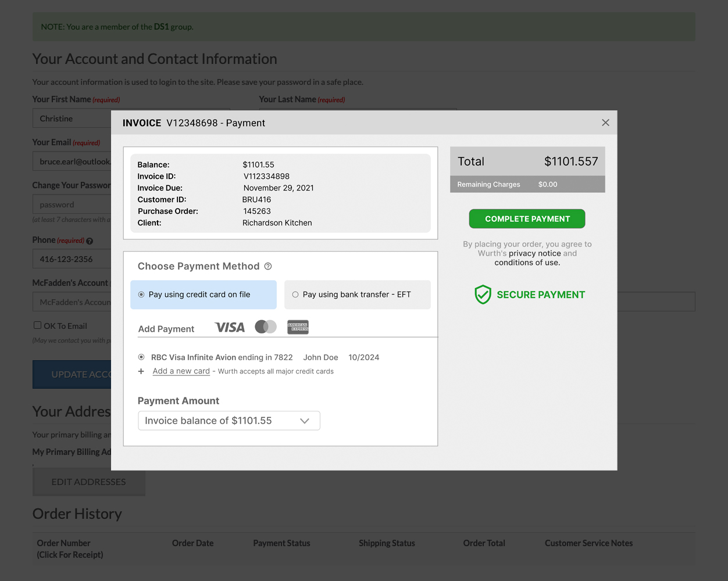
Task: Click the Customer ID value BRU416
Action: (x=256, y=199)
